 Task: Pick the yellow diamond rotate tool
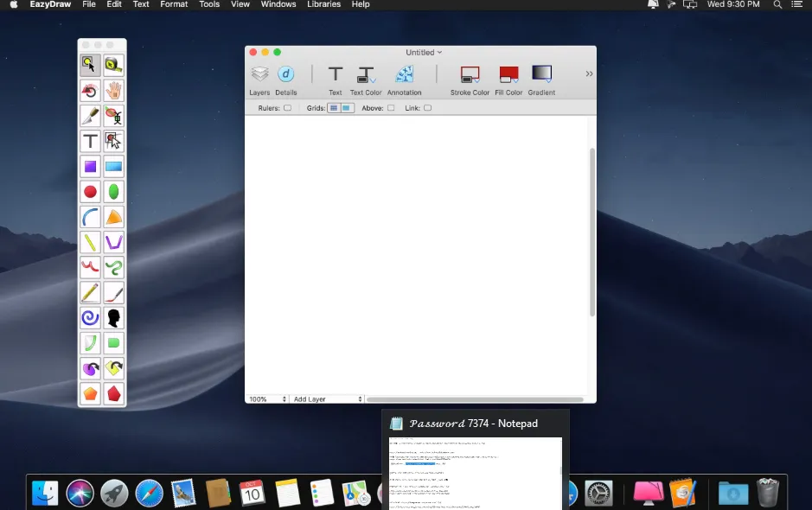113,368
